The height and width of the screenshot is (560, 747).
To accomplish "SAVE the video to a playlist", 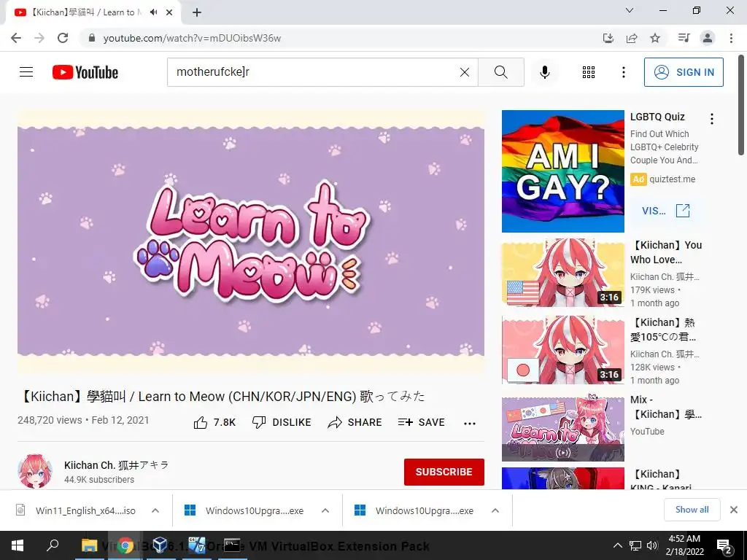I will (x=421, y=422).
